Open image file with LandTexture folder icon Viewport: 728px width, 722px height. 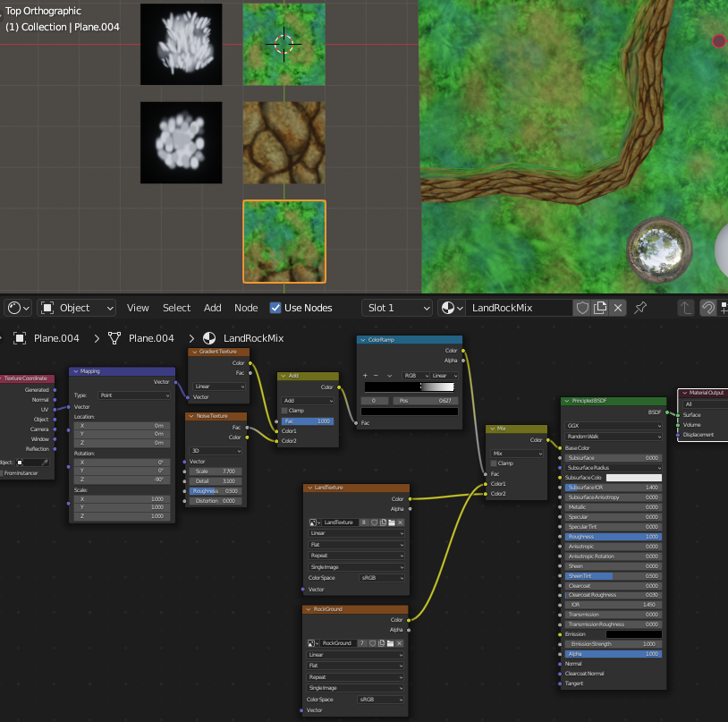point(392,522)
